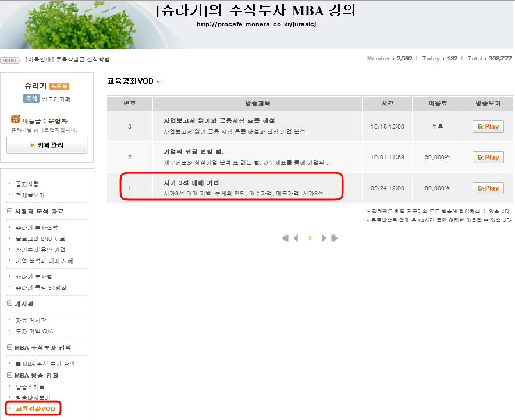Open the 자유 게시판 board
The image size is (515, 420).
pos(31,320)
